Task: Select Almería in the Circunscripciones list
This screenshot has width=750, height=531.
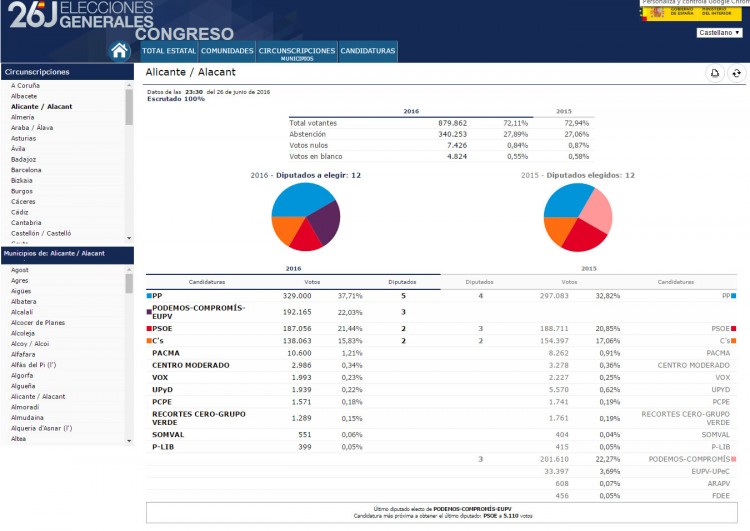Action: 22,117
